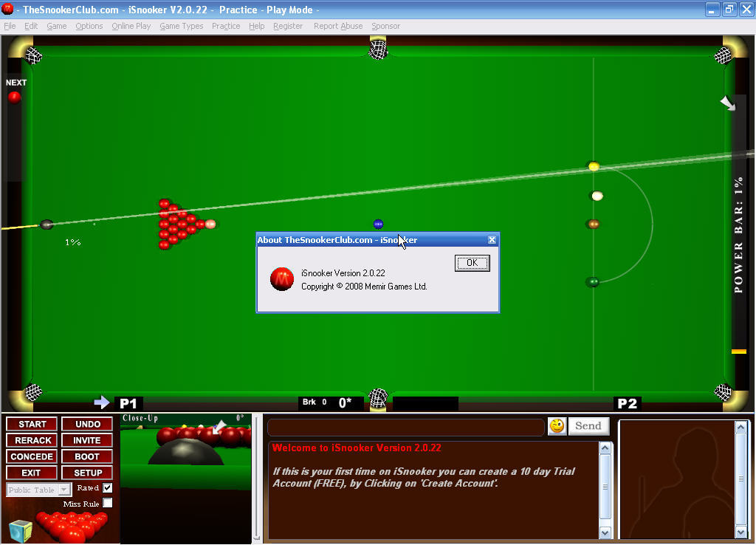
Task: Click the pink ball beside the red pack
Action: pos(210,224)
